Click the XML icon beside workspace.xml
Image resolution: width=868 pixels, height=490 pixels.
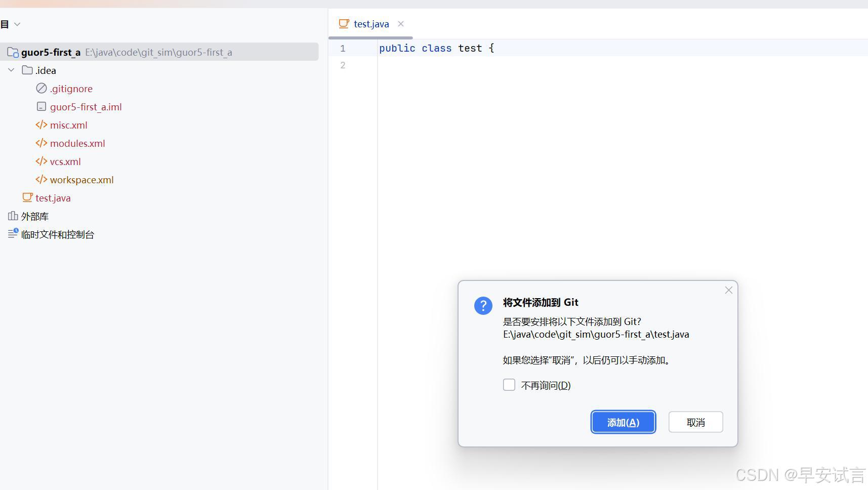pos(42,179)
